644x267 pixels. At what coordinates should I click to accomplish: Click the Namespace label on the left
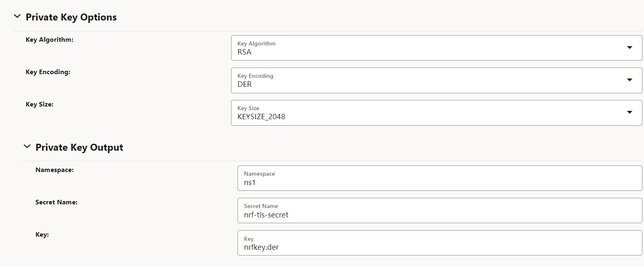click(54, 169)
